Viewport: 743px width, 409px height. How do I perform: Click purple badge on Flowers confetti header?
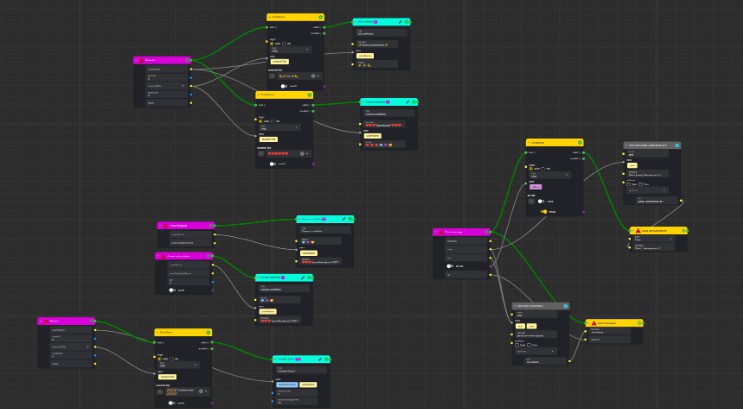pyautogui.click(x=324, y=219)
